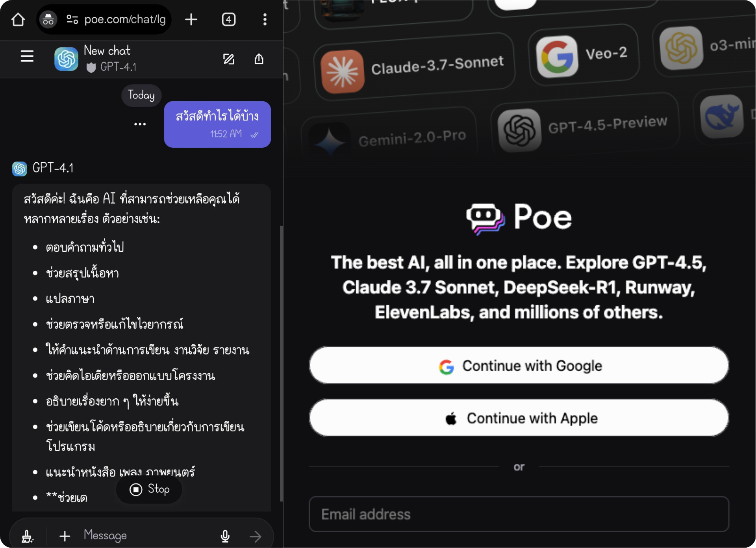Screen dimensions: 756x548
Task: Start voice input with microphone icon
Action: pyautogui.click(x=225, y=536)
